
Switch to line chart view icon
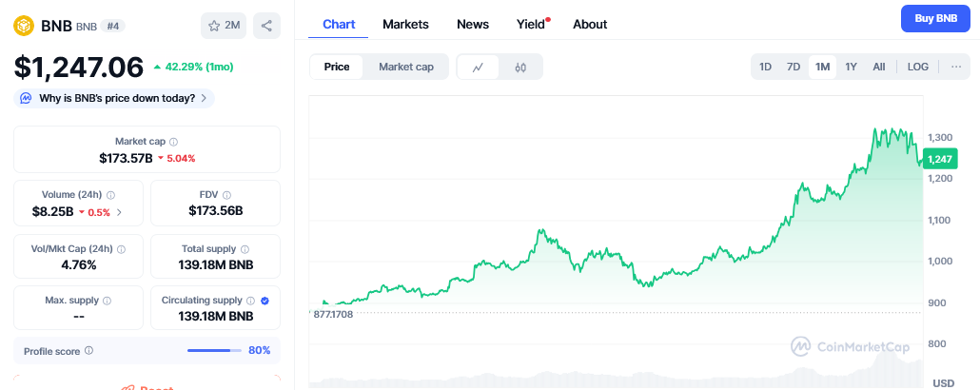point(479,67)
